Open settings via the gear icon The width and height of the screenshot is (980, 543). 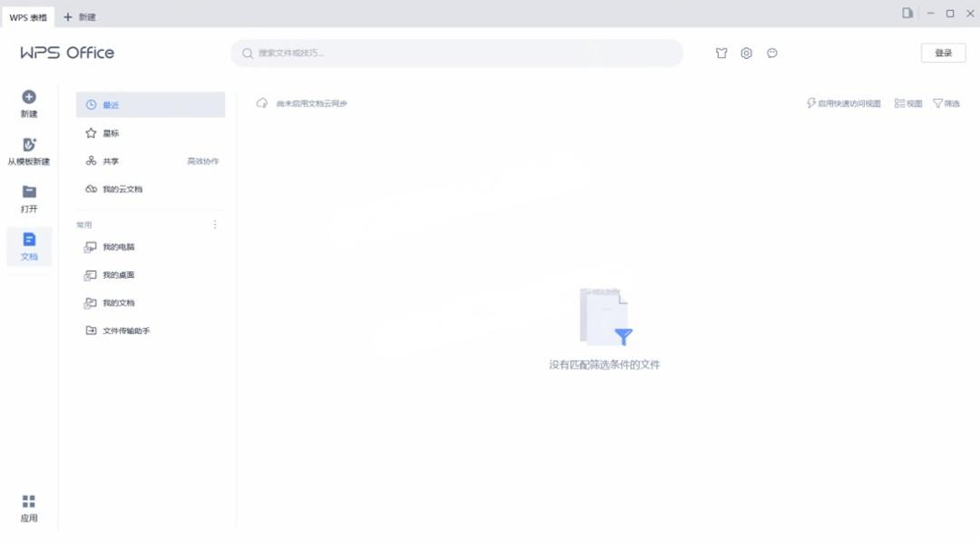pos(746,54)
